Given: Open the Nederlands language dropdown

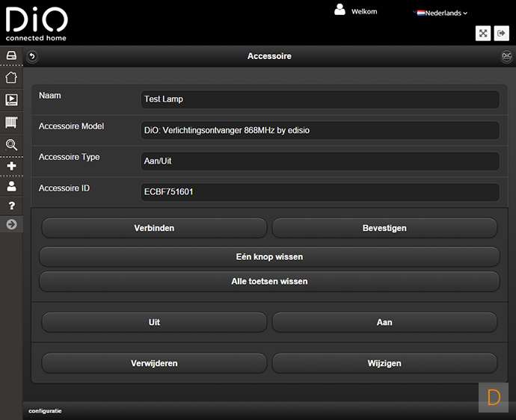Looking at the screenshot, I should [x=442, y=13].
